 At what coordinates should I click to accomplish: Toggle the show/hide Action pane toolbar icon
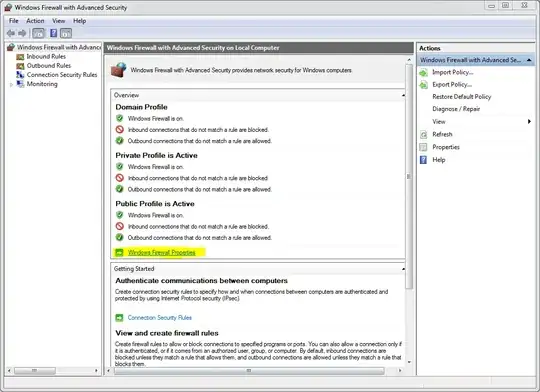pyautogui.click(x=66, y=33)
